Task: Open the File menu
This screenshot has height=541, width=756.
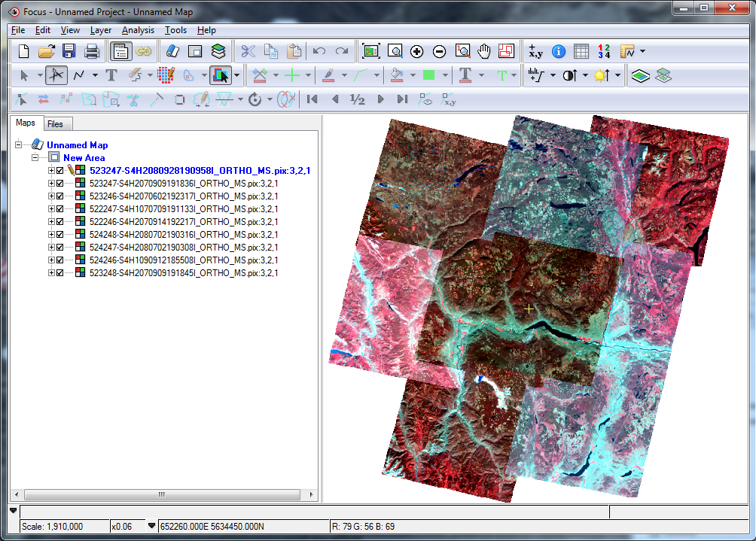Action: (x=18, y=30)
